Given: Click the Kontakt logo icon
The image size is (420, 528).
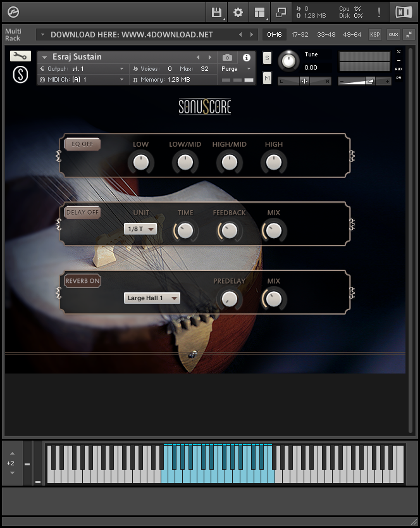Looking at the screenshot, I should pos(13,12).
